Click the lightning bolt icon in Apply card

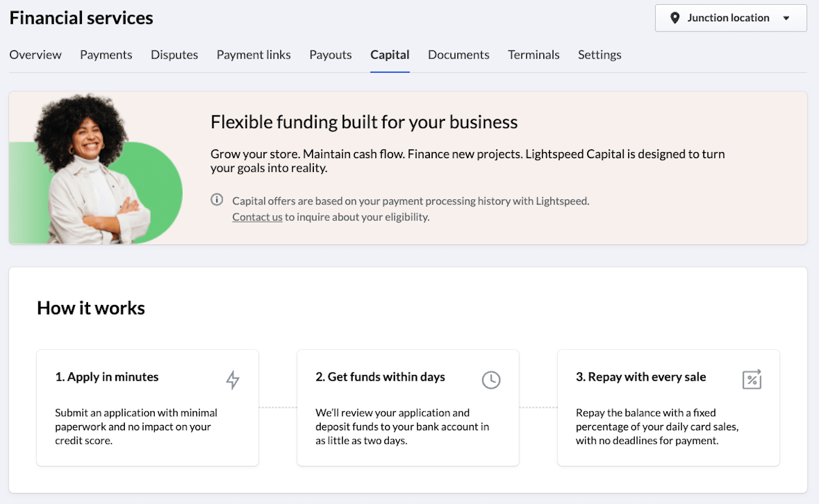click(233, 380)
